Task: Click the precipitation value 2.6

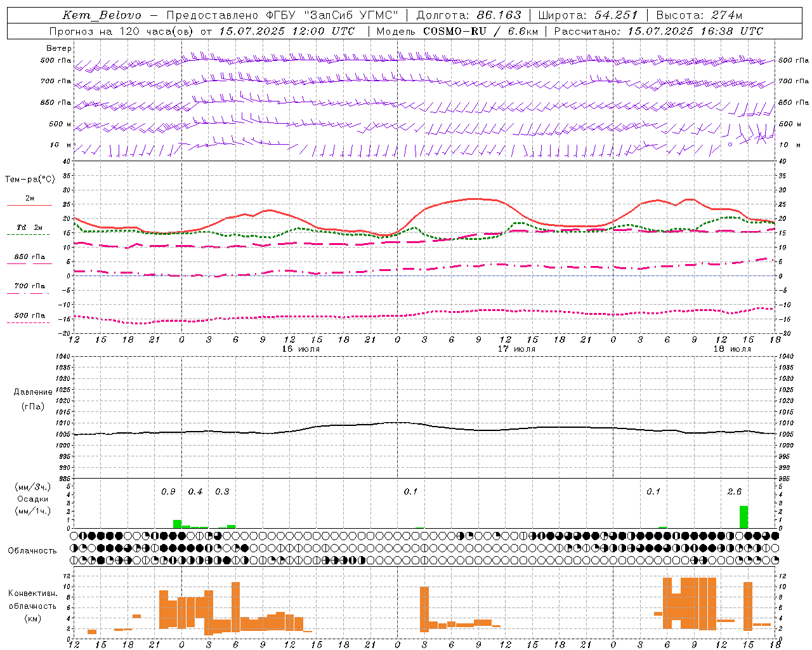Action: pyautogui.click(x=735, y=492)
